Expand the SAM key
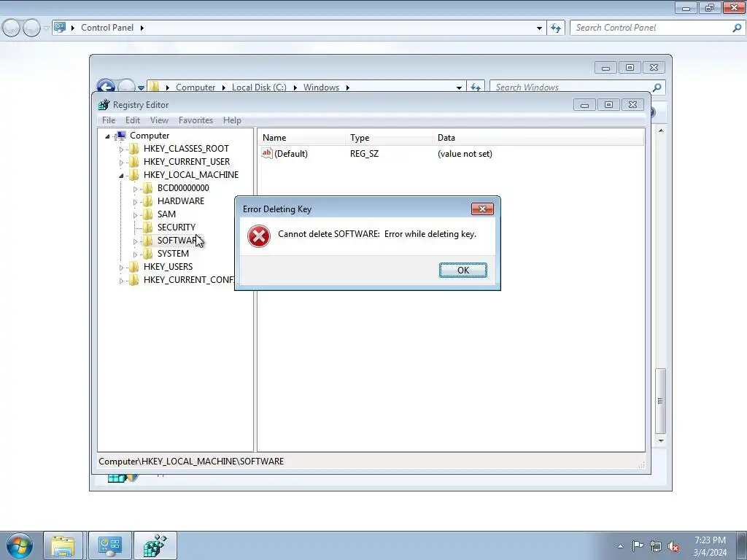This screenshot has height=560, width=747. [x=135, y=215]
